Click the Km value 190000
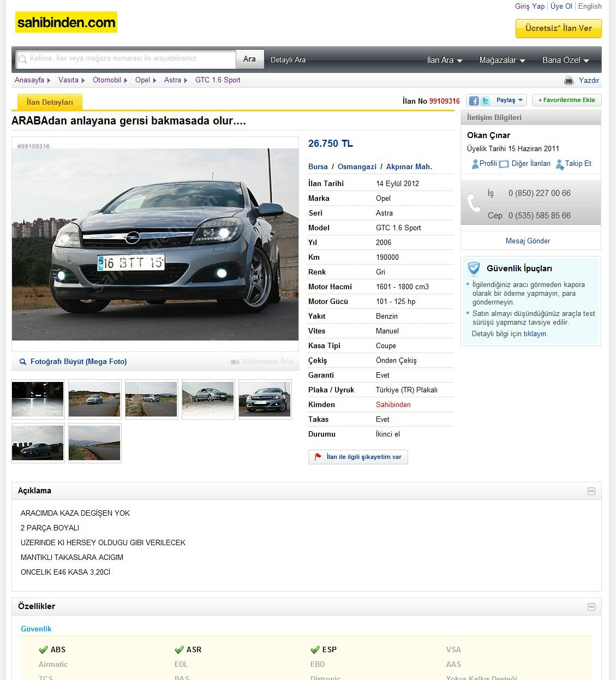The height and width of the screenshot is (680, 616). coord(387,257)
